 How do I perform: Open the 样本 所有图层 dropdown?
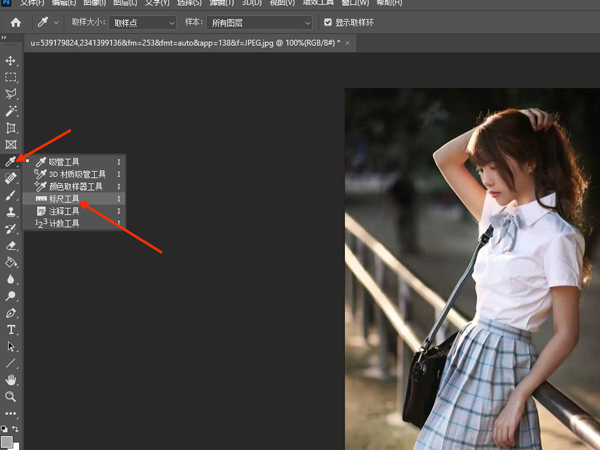260,22
